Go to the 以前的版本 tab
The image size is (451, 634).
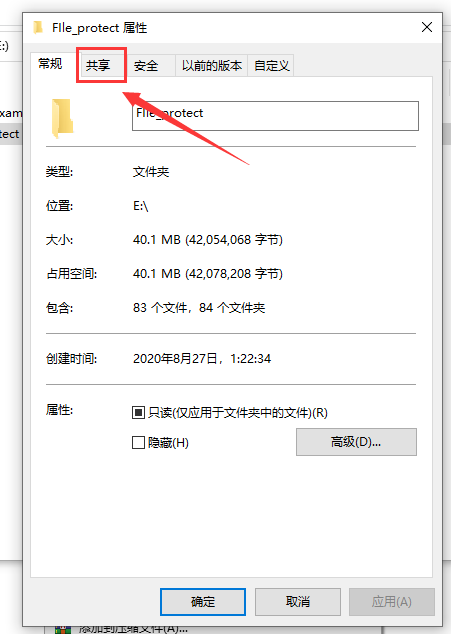click(212, 66)
